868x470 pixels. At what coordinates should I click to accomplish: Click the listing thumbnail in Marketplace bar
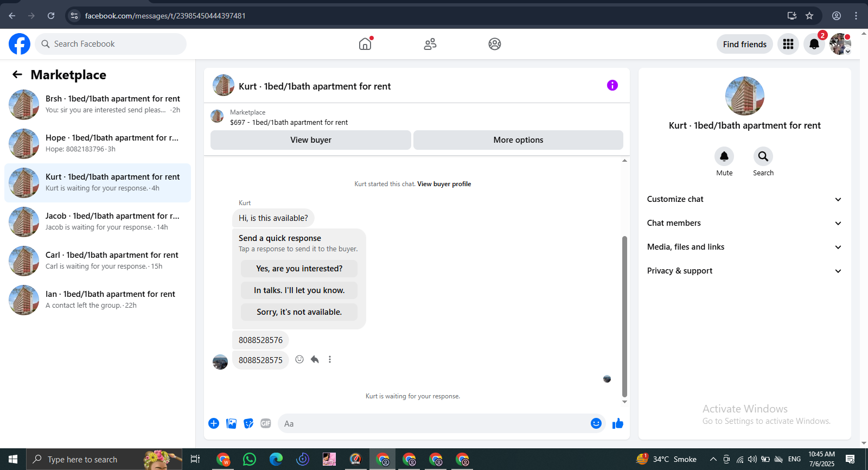pyautogui.click(x=217, y=116)
